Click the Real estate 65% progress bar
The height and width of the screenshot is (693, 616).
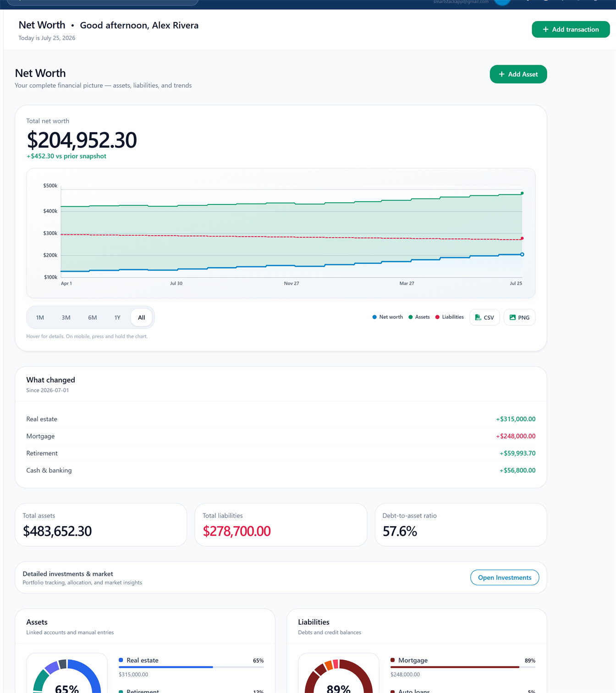coord(191,667)
